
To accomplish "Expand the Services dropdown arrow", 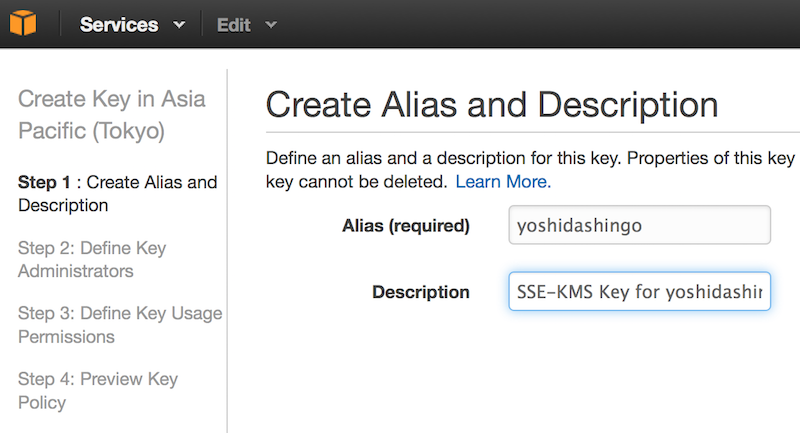I will pos(179,24).
